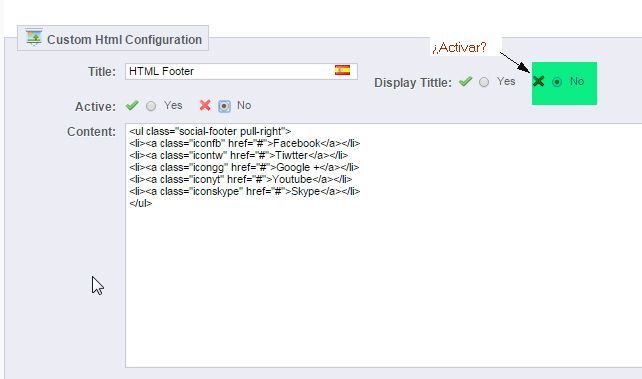Image resolution: width=642 pixels, height=379 pixels.
Task: Click the 'Yes' label of Display Tittle
Action: pos(506,81)
